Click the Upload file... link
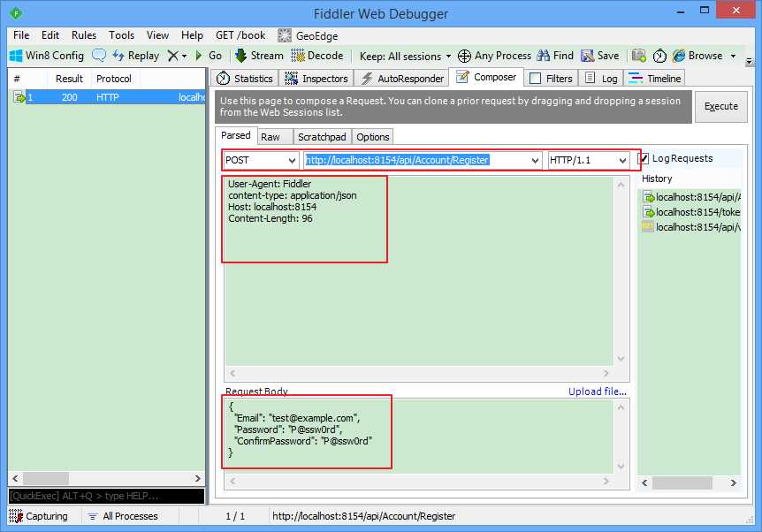Viewport: 762px width, 532px height. (x=598, y=391)
